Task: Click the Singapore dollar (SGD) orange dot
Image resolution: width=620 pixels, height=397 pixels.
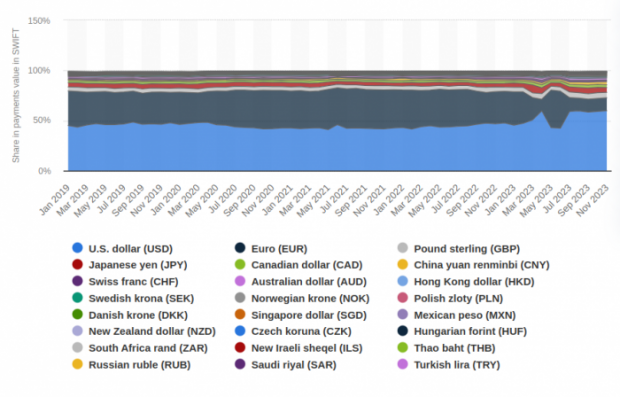Action: (240, 315)
